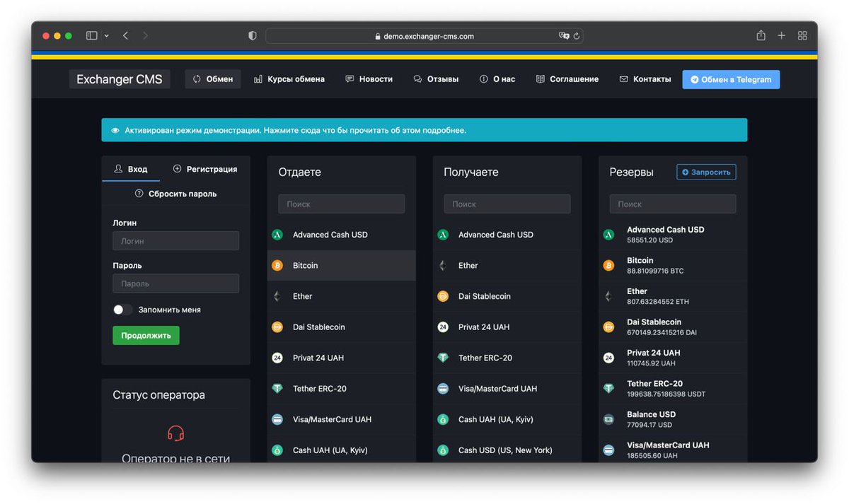Select Dai Stablecoin icon in Отдаете
849x504 pixels.
pyautogui.click(x=277, y=327)
